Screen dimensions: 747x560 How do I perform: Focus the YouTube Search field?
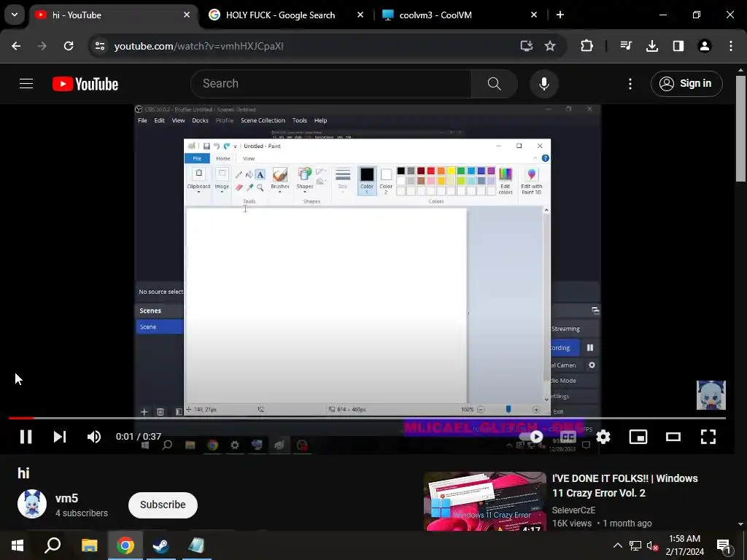coord(331,84)
